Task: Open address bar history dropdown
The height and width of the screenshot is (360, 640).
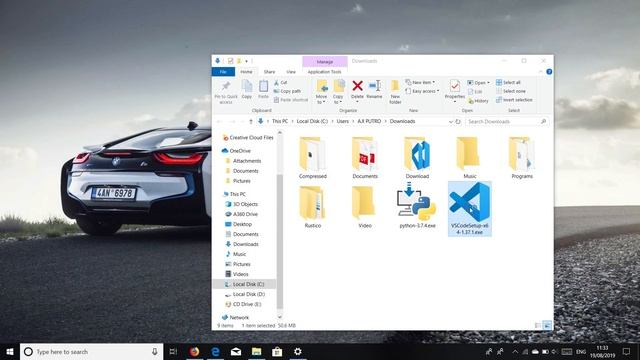Action: [451, 122]
